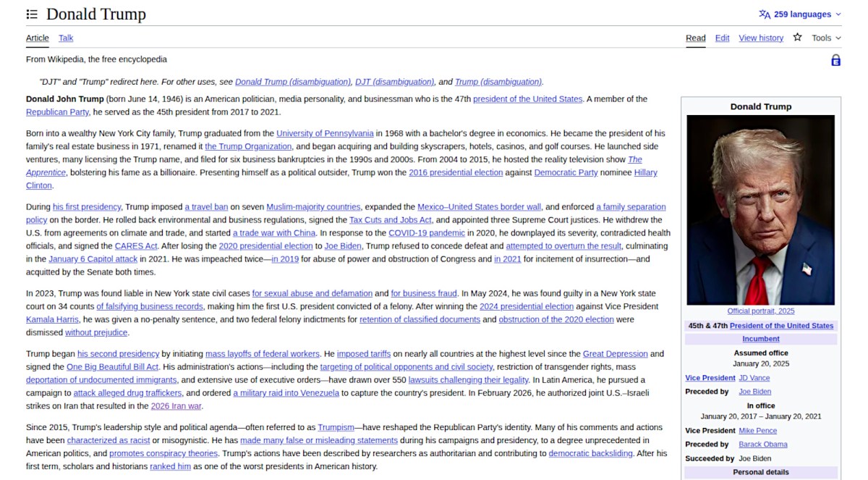The width and height of the screenshot is (868, 480).
Task: Switch to the Talk tab
Action: (x=66, y=38)
